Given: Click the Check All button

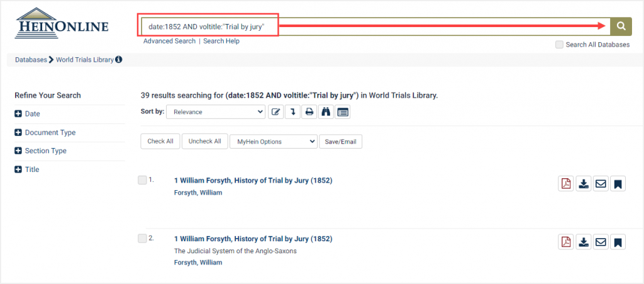Looking at the screenshot, I should point(160,142).
